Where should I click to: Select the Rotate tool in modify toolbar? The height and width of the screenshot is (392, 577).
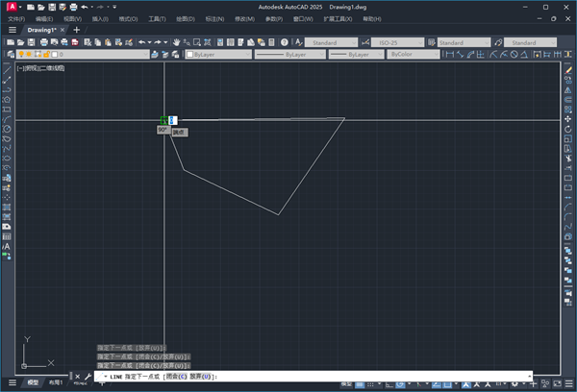pyautogui.click(x=568, y=129)
